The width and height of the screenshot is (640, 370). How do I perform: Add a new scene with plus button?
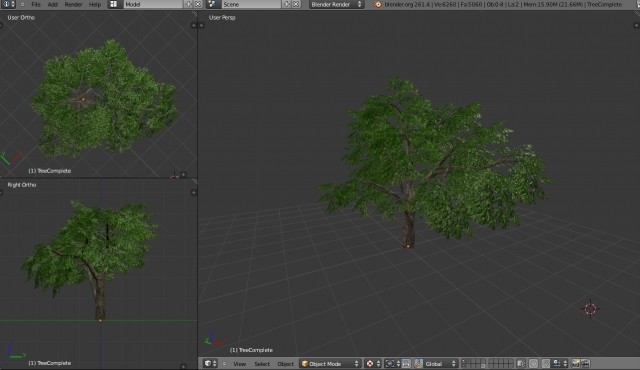(287, 4)
